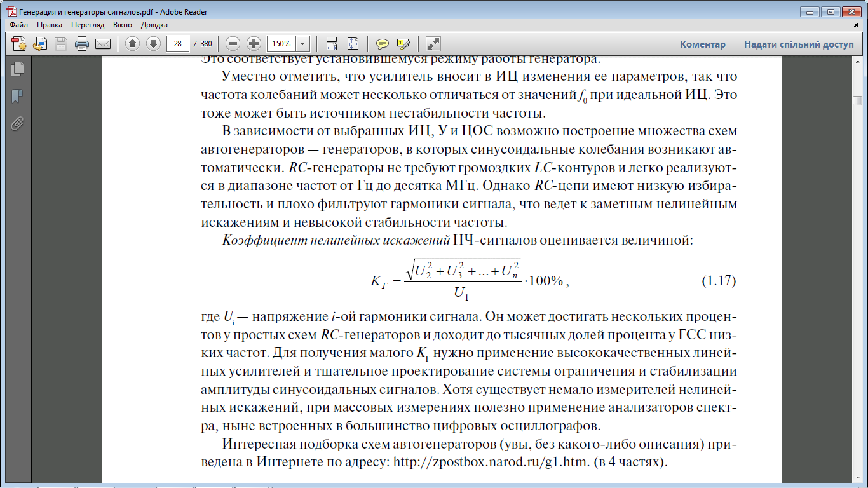868x488 pixels.
Task: Click Надати спільний доступ button
Action: (x=799, y=44)
